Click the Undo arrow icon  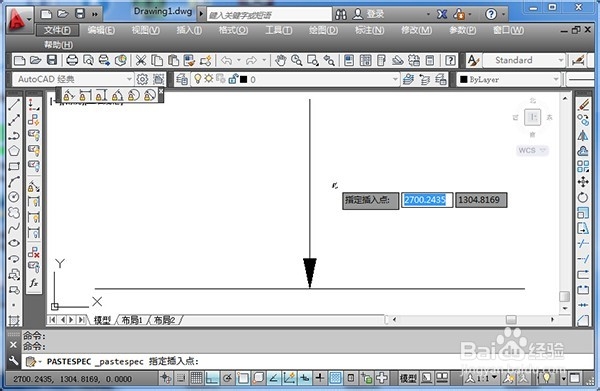pyautogui.click(x=227, y=60)
